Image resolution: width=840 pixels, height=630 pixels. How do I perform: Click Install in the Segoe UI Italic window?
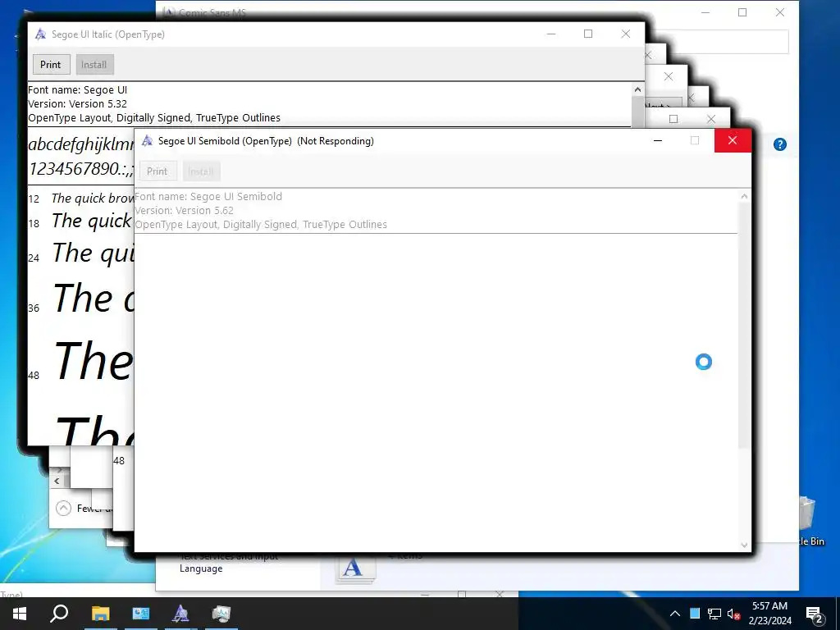click(94, 65)
